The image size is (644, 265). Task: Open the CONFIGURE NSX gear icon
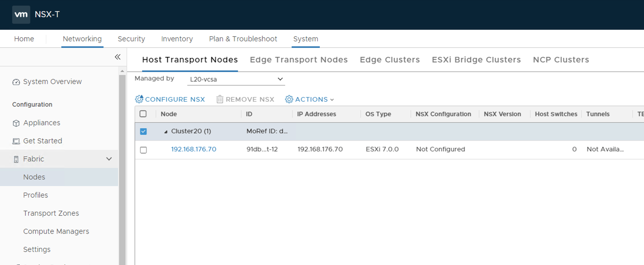pos(140,99)
